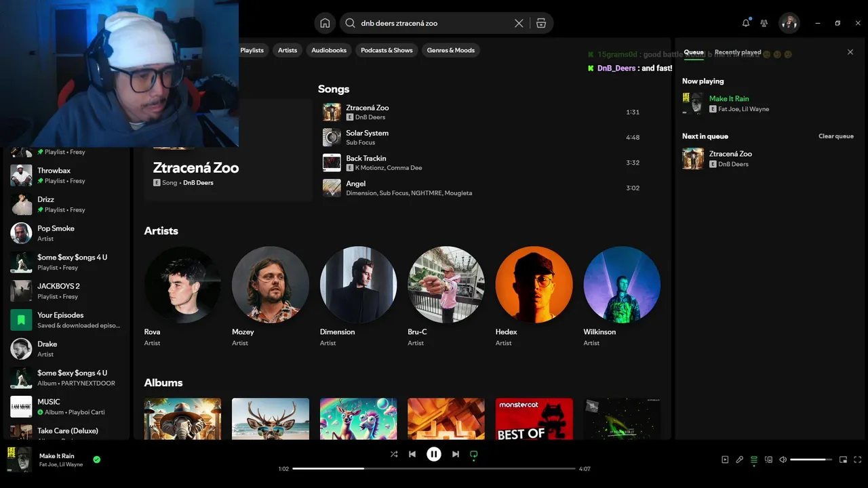The image size is (868, 488).
Task: Toggle liked checkmark for Make It Rain
Action: [96, 460]
